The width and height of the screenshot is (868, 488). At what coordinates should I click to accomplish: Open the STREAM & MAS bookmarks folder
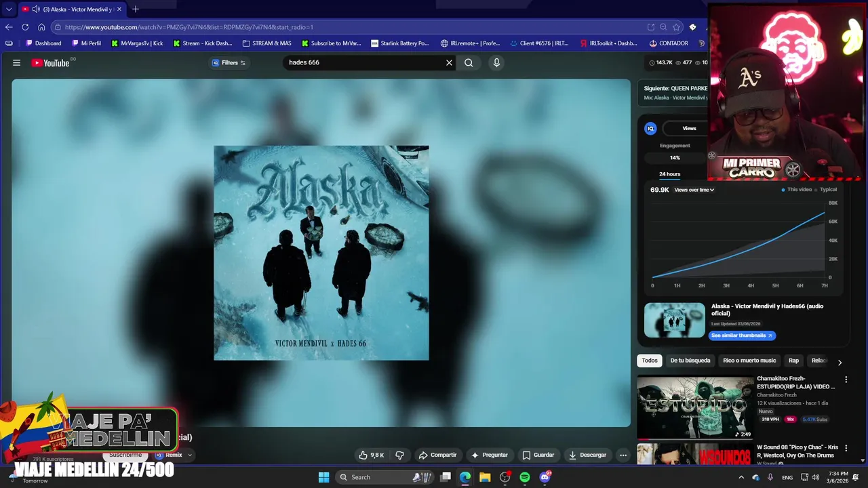267,43
